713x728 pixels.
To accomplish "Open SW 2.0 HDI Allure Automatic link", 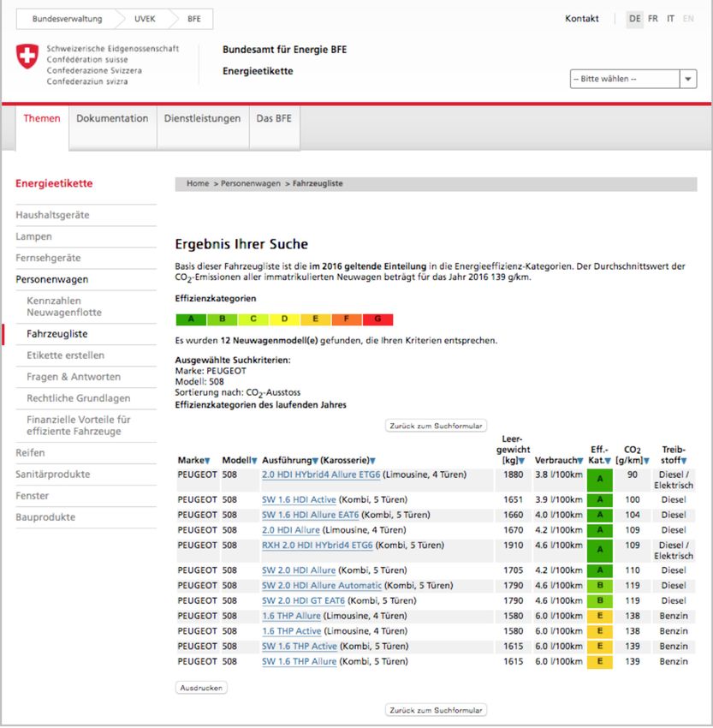I will click(x=322, y=586).
